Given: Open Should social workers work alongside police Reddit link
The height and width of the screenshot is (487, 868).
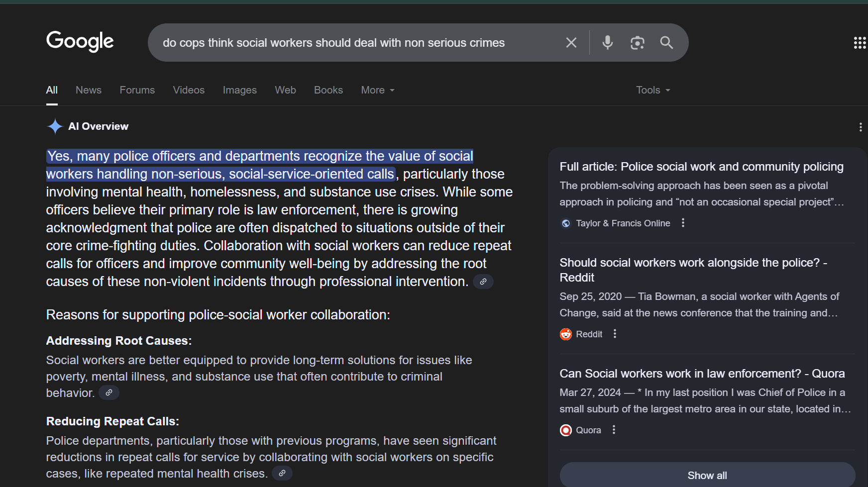Looking at the screenshot, I should point(693,270).
